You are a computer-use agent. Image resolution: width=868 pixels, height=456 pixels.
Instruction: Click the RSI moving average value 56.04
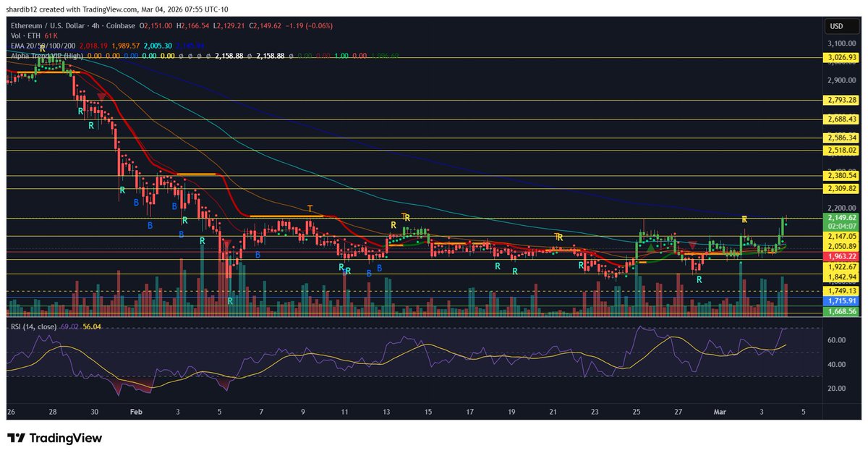[x=92, y=327]
